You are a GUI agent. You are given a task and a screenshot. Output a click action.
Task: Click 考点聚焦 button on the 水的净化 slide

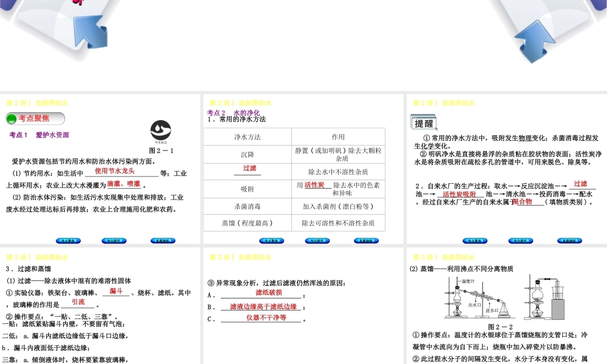(x=271, y=241)
